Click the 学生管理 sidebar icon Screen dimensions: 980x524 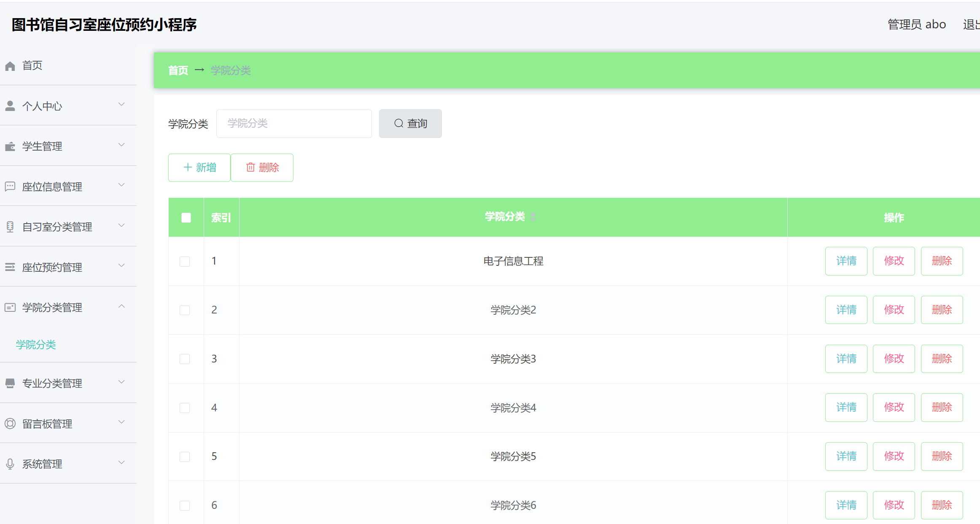10,146
